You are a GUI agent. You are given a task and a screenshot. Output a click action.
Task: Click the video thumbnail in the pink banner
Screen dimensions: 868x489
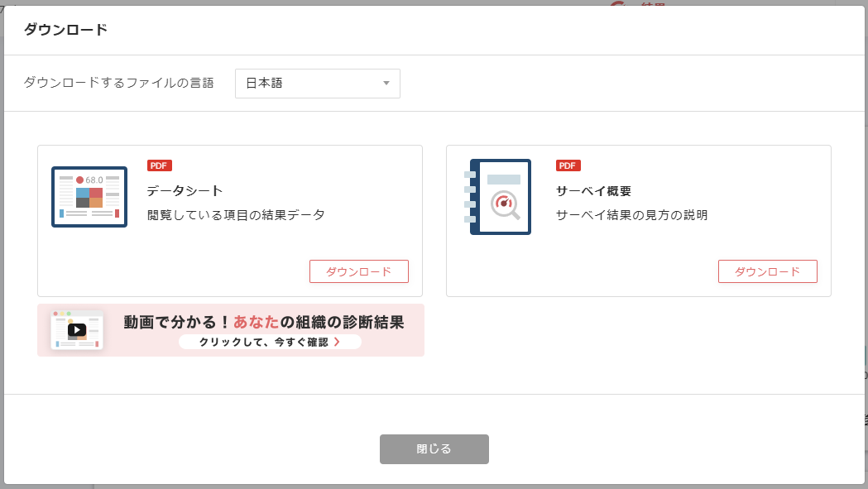coord(77,329)
